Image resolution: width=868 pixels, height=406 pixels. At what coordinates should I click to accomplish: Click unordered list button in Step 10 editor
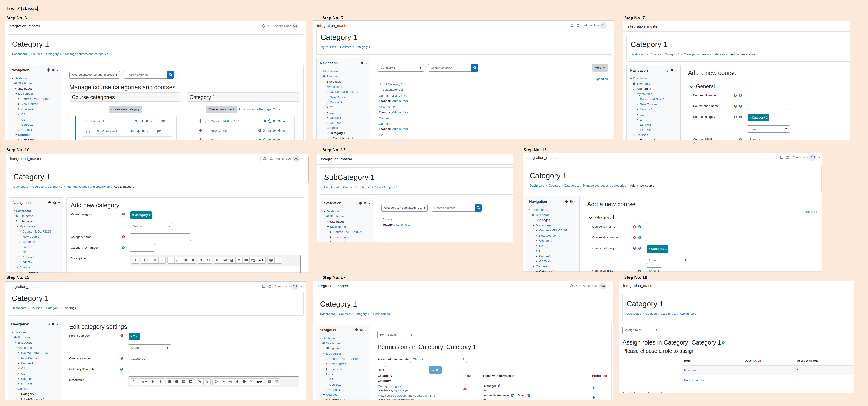click(171, 260)
